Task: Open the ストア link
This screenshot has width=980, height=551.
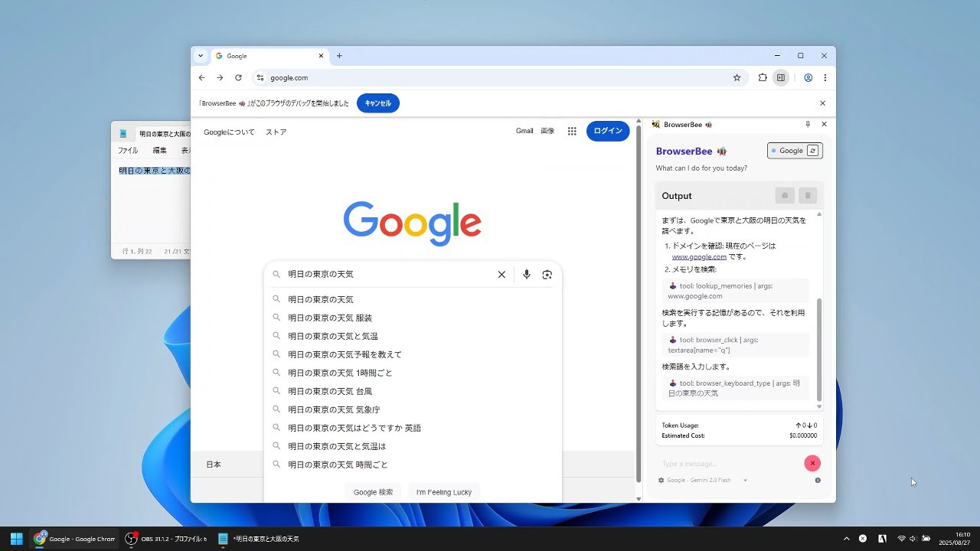Action: click(276, 132)
